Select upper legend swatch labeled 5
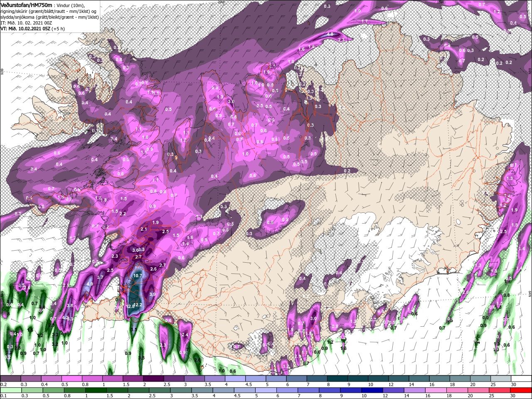Screen dimensions: 532x399 (x=276, y=379)
